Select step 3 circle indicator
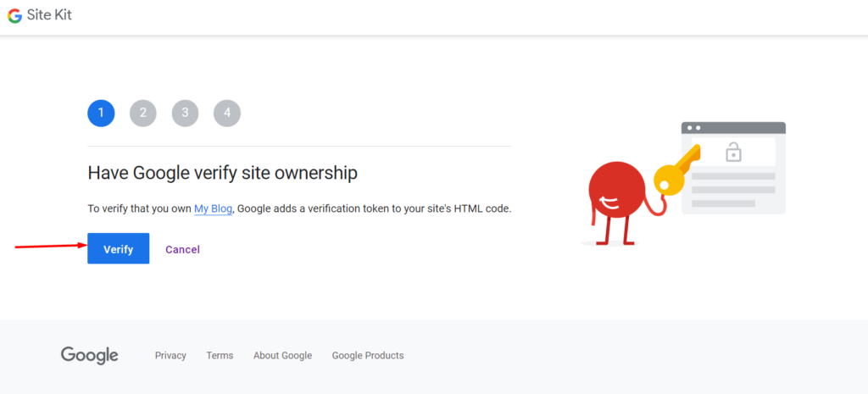 pyautogui.click(x=185, y=114)
